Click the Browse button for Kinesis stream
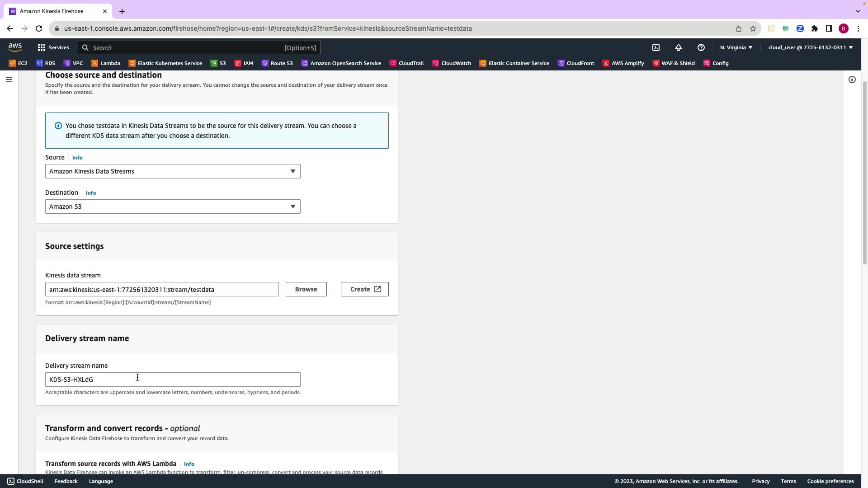The width and height of the screenshot is (868, 488). [306, 289]
